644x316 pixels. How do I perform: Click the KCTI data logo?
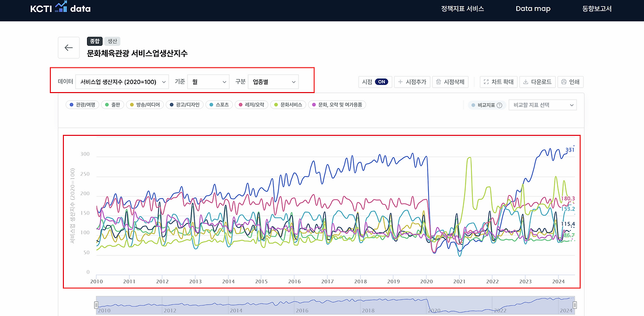[60, 9]
